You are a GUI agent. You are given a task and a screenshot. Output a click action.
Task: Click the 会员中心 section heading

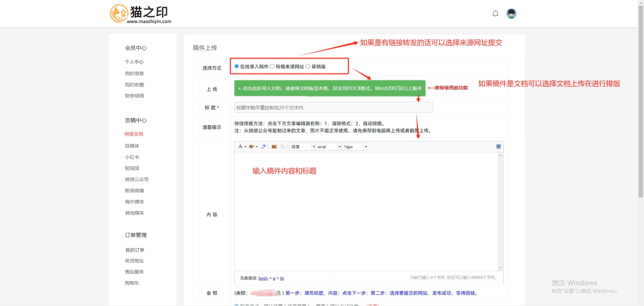(136, 48)
